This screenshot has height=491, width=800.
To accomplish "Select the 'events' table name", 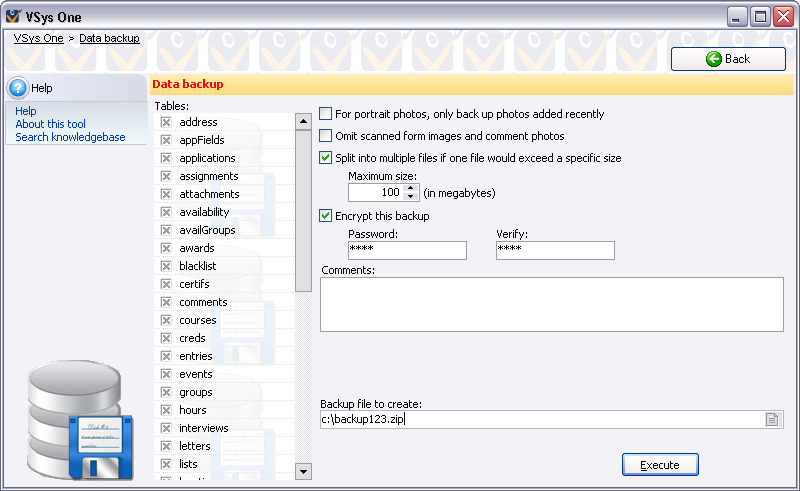I will point(196,374).
